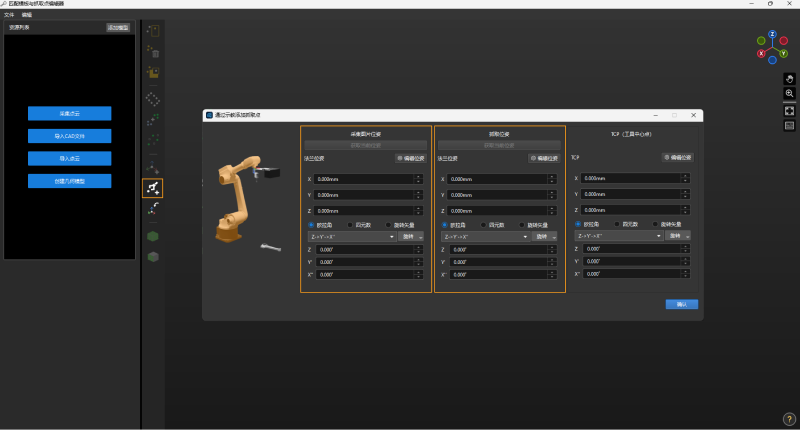
Task: Select the dotted rectangle point-selection tool
Action: (x=153, y=31)
